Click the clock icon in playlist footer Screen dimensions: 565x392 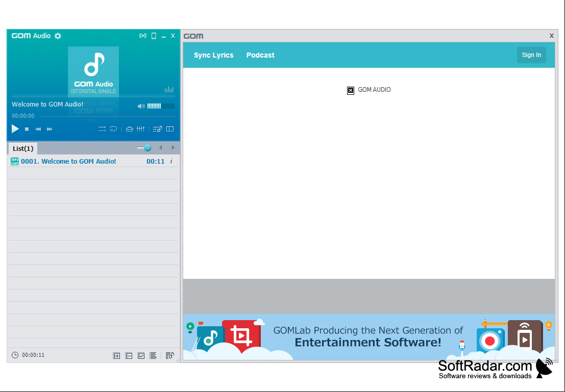pyautogui.click(x=15, y=355)
